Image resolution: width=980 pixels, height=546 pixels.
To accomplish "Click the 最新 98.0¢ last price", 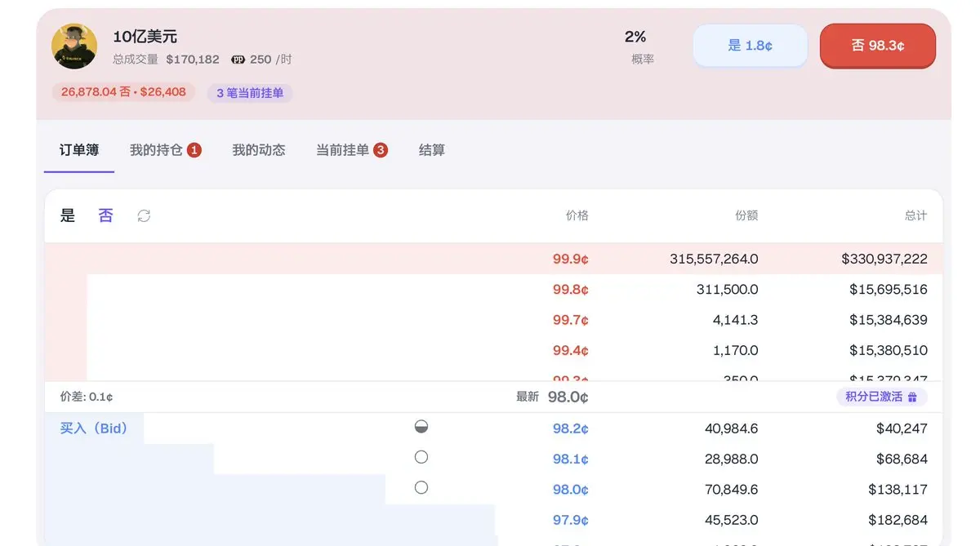I will pos(552,397).
